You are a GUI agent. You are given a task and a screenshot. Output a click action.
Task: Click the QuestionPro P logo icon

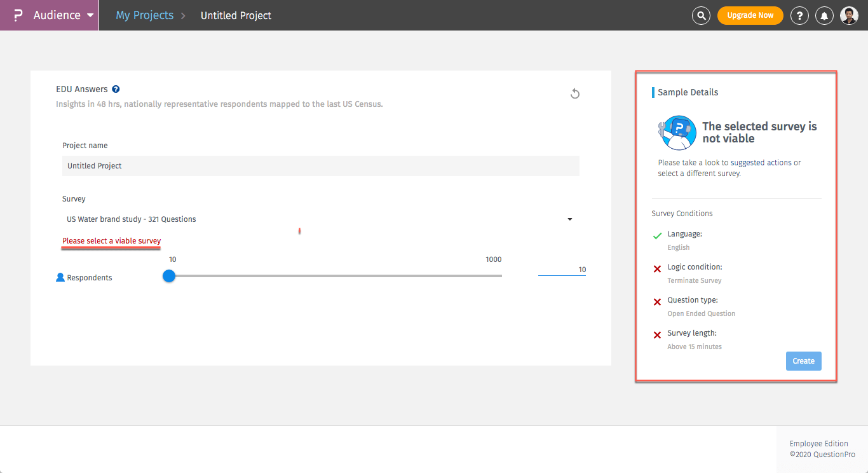tap(18, 15)
